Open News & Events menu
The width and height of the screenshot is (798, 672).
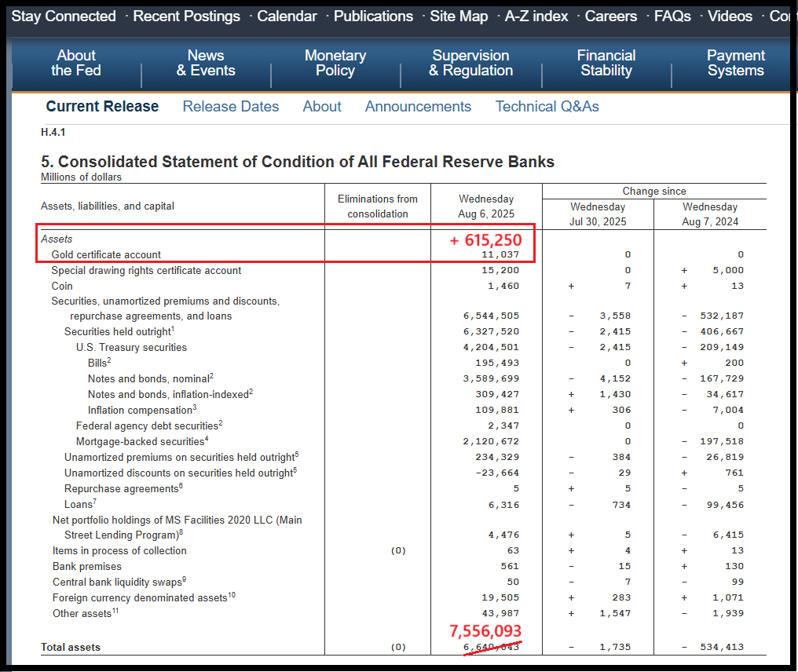pos(206,63)
